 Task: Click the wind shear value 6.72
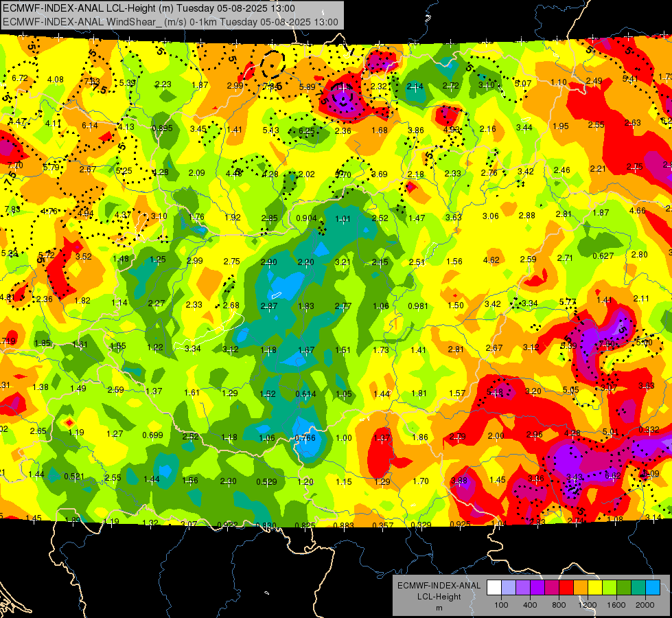tap(20, 78)
